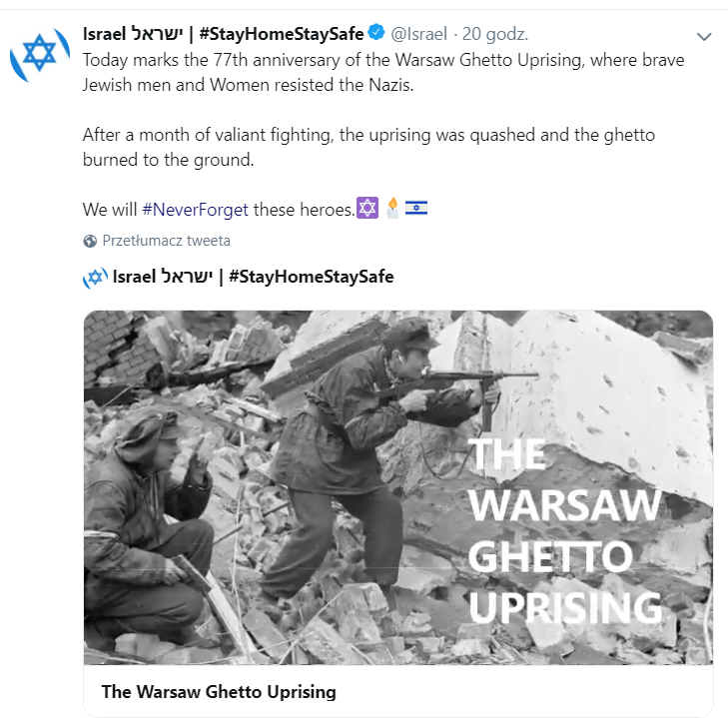Click the Przetłumacz tweeta link
The width and height of the screenshot is (728, 718).
click(x=166, y=241)
